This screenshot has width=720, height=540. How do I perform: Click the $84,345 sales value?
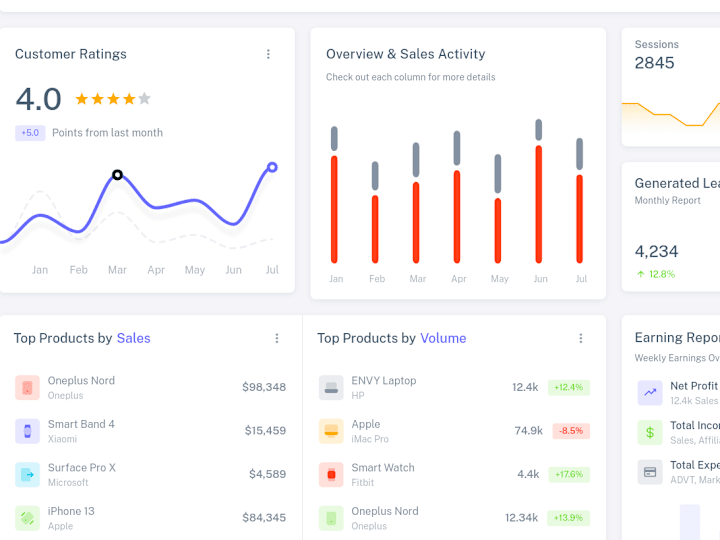coord(264,518)
